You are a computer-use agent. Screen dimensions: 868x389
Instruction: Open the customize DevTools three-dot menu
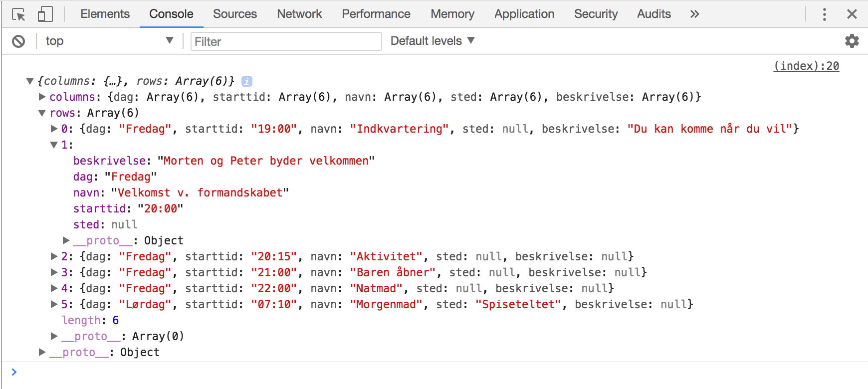825,14
